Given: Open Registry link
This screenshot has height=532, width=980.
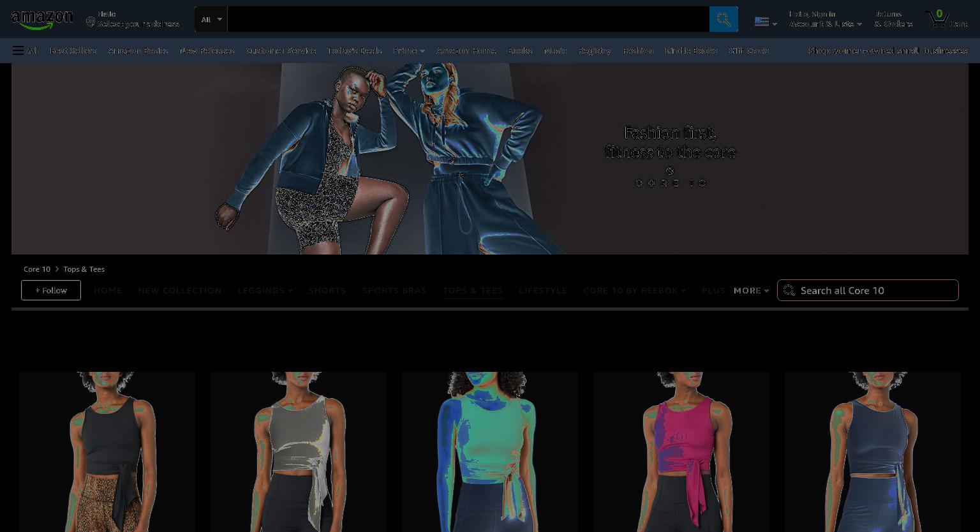Looking at the screenshot, I should [x=595, y=50].
